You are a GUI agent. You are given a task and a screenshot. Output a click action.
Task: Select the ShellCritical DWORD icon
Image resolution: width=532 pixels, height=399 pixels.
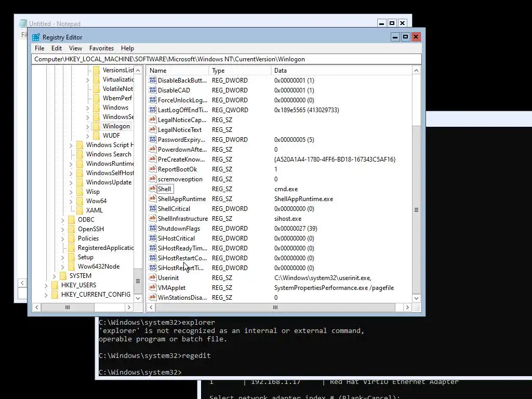tap(153, 208)
